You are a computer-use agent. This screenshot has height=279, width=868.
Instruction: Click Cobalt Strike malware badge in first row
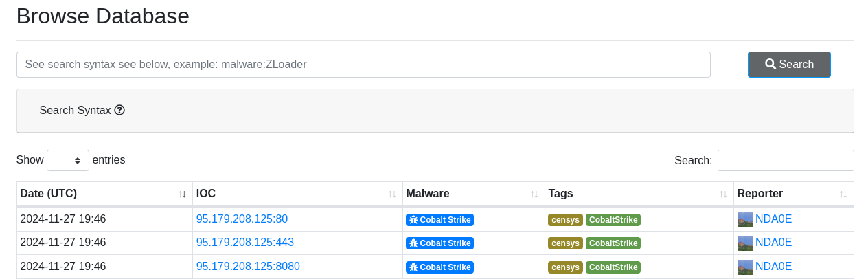[x=439, y=220]
